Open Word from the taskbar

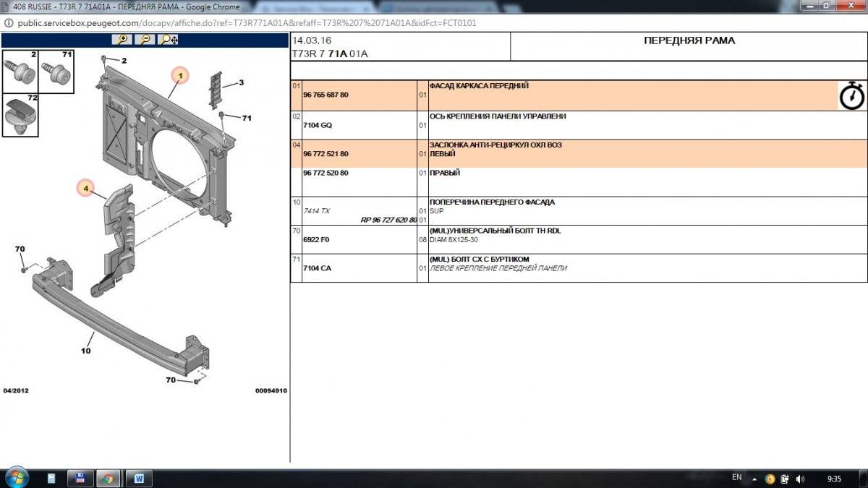(x=139, y=478)
